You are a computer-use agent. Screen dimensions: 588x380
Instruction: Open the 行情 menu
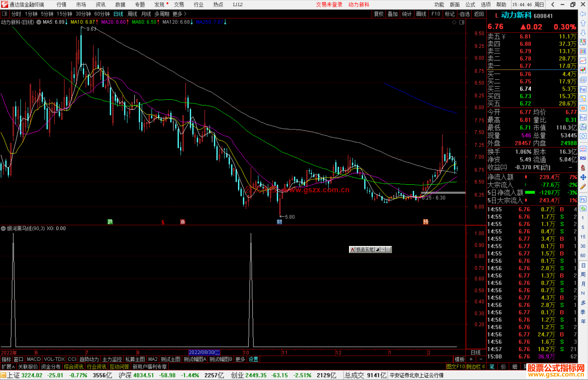[61, 4]
